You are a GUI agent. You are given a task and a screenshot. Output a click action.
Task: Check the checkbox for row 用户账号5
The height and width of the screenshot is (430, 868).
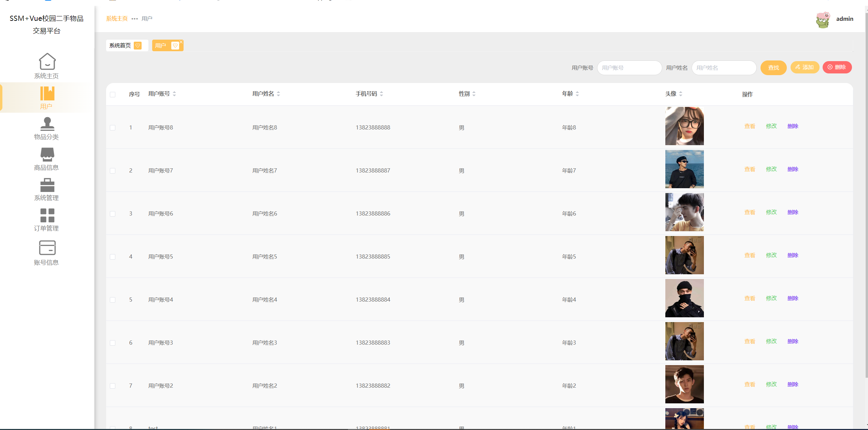point(113,257)
